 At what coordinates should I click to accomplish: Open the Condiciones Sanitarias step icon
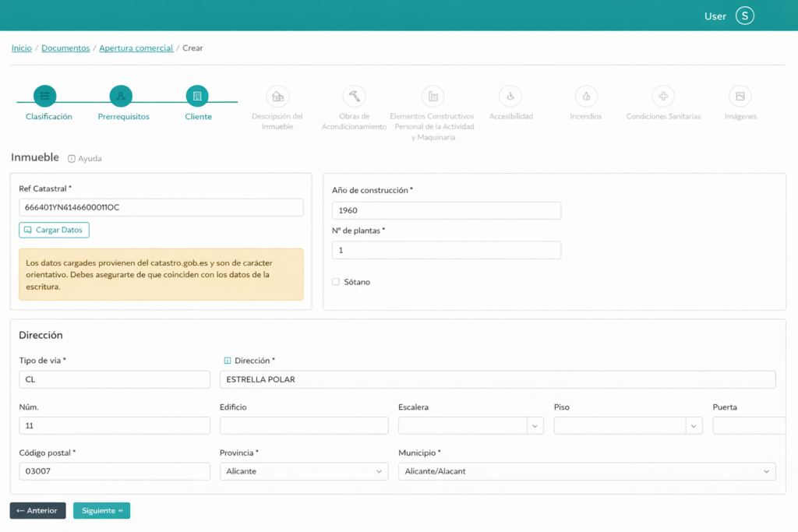[663, 96]
